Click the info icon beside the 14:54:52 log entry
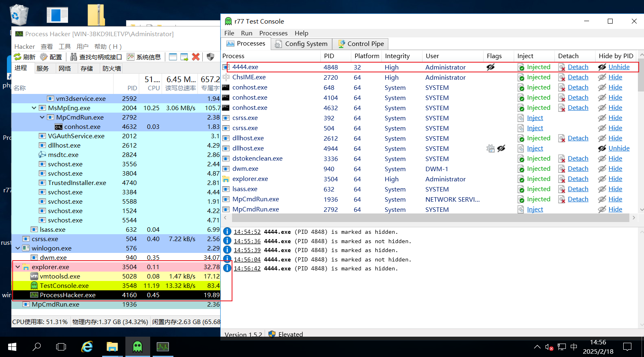The width and height of the screenshot is (644, 357). pyautogui.click(x=227, y=232)
